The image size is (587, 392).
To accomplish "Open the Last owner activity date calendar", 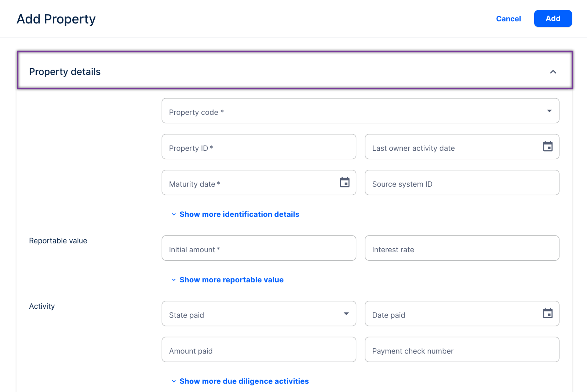I will 548,146.
